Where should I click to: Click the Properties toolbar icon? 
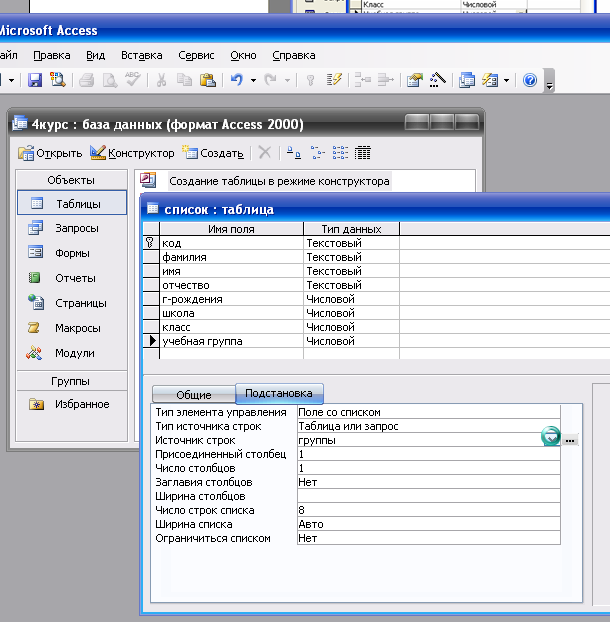415,80
